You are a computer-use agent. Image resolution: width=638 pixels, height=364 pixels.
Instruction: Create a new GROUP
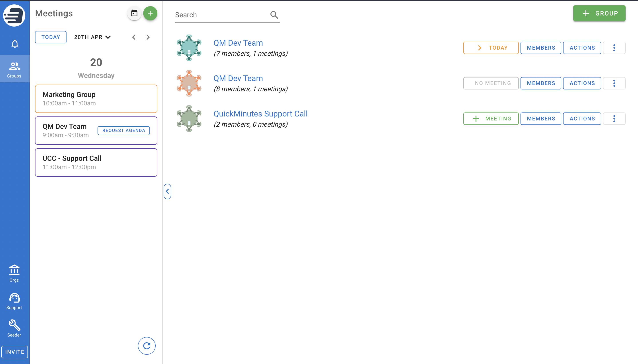599,13
